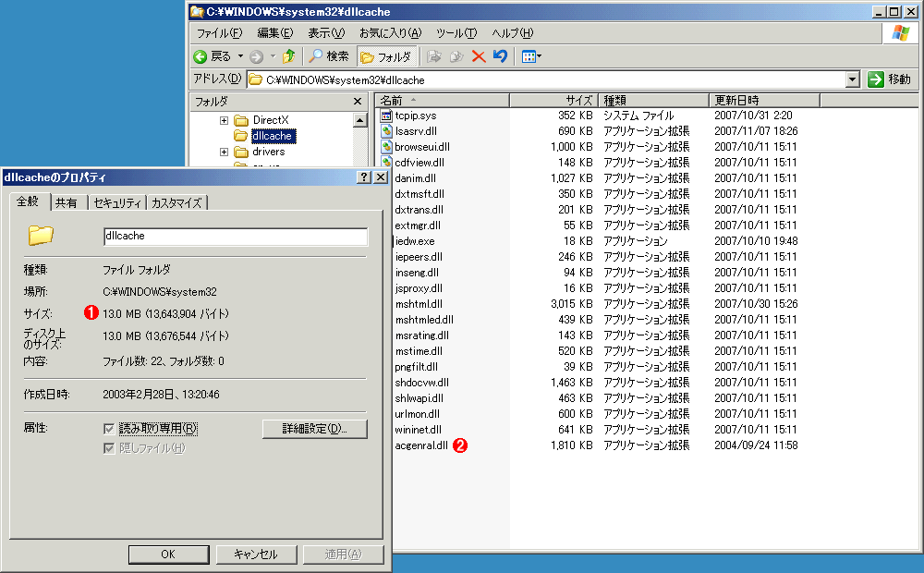924x573 pixels.
Task: Sort by サイズ column header
Action: pyautogui.click(x=553, y=100)
